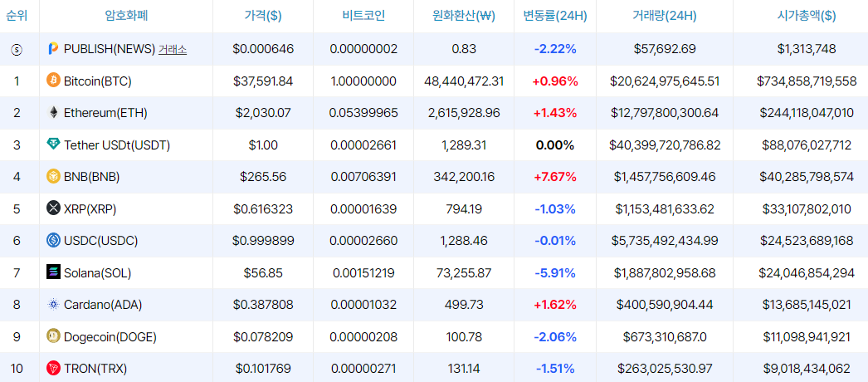Click the Dogecoin logo icon
This screenshot has height=382, width=868.
(x=53, y=336)
